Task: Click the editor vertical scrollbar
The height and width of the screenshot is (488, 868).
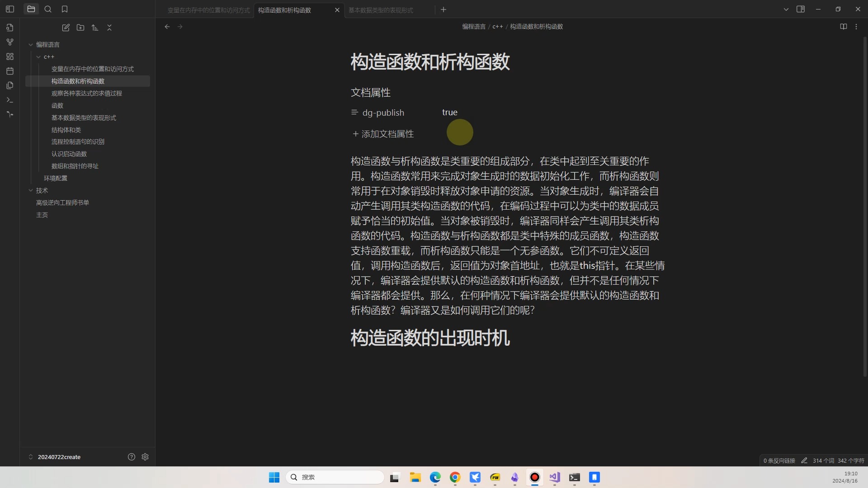Action: coord(865,206)
